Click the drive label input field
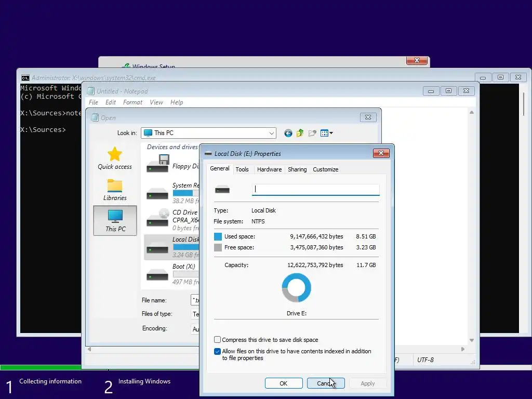 point(315,190)
